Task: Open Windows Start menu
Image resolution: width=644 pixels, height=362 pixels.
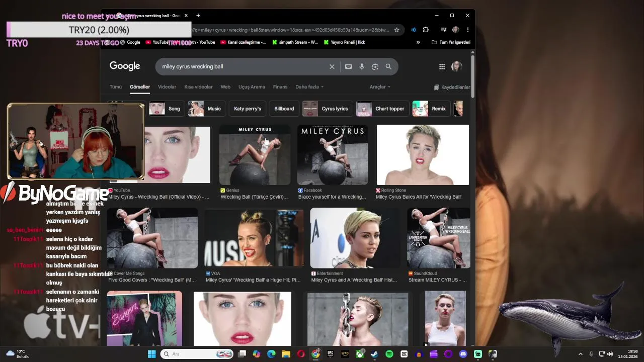Action: pyautogui.click(x=151, y=354)
